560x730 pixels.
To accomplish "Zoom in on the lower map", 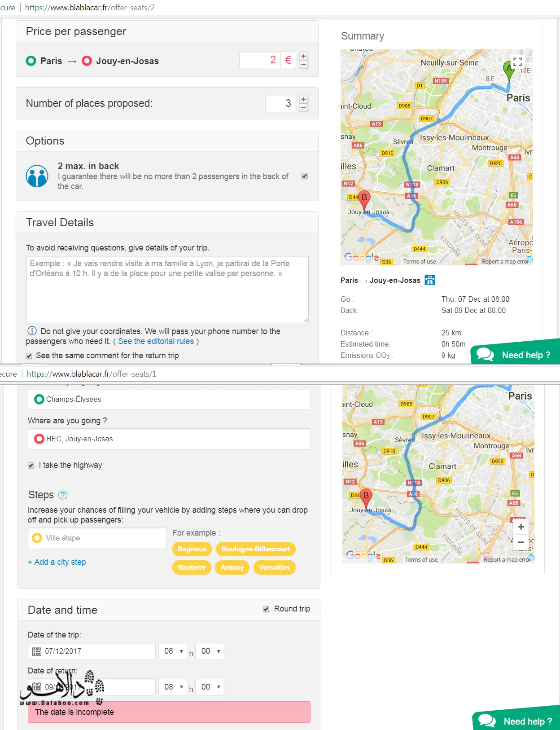I will 521,527.
